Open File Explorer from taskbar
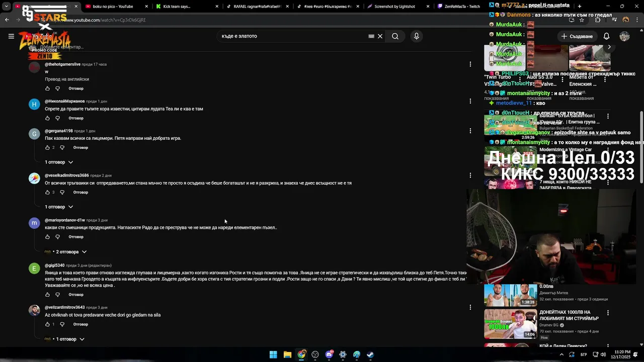Viewport: 644px width, 362px height. [287, 354]
